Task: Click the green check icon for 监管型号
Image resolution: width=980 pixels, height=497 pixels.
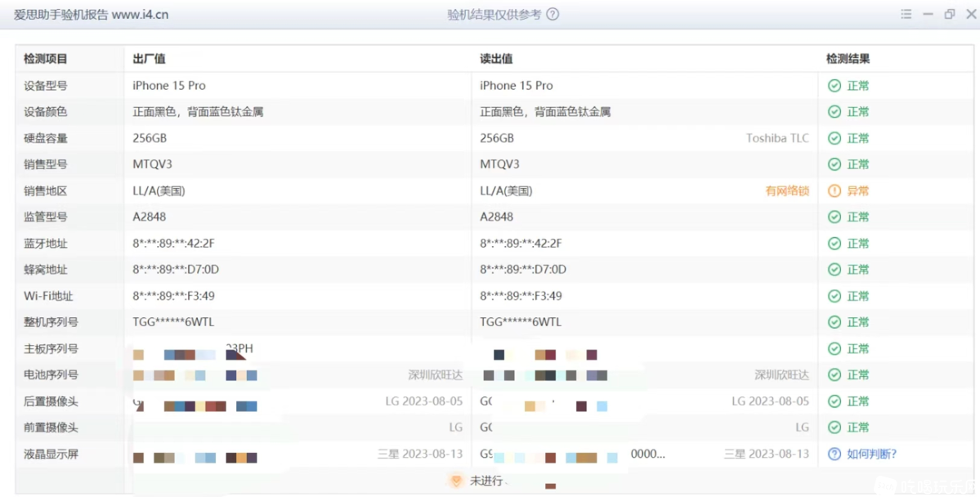Action: pyautogui.click(x=835, y=217)
